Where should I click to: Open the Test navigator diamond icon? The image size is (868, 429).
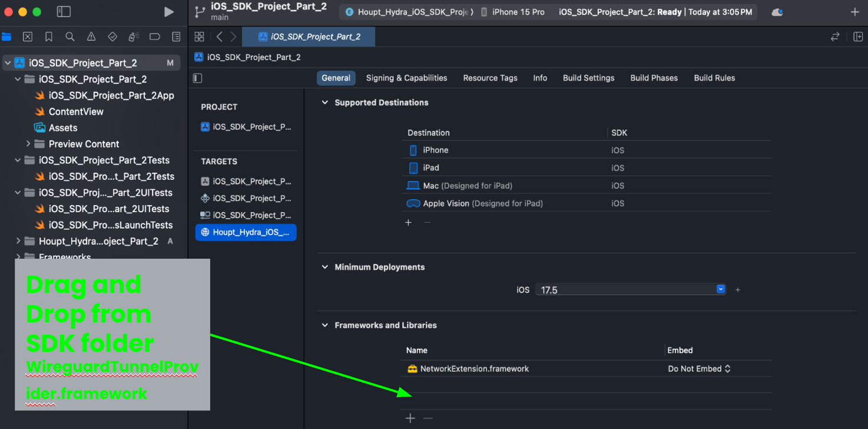click(x=112, y=37)
